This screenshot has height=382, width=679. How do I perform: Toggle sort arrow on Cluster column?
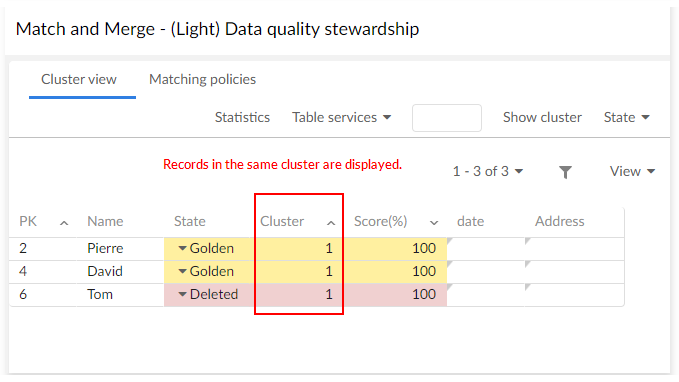click(331, 223)
